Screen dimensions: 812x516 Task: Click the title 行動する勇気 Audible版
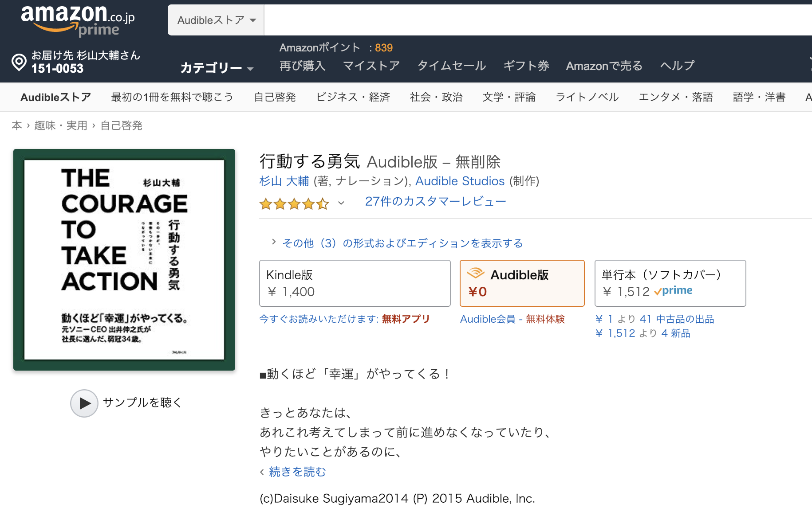380,161
